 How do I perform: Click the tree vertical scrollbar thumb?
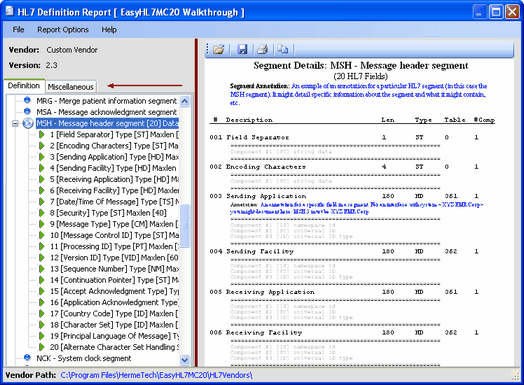(x=184, y=225)
